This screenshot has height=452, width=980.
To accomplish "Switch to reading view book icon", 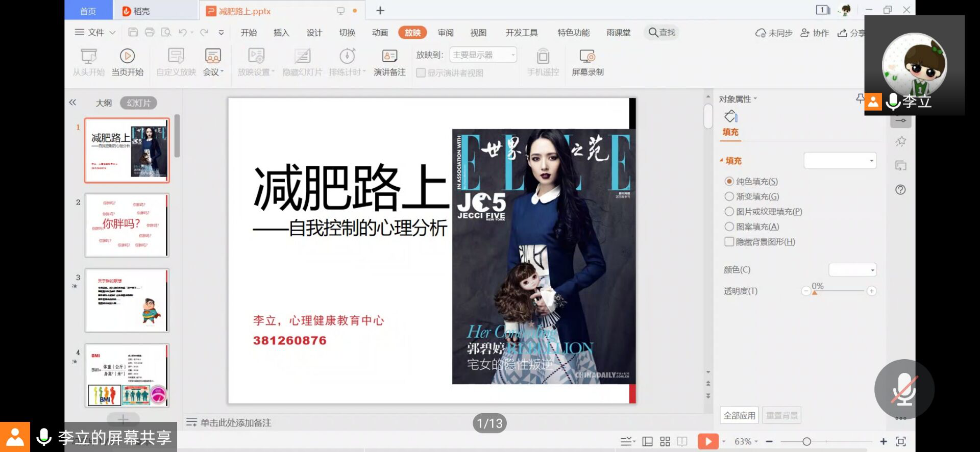I will coord(682,441).
